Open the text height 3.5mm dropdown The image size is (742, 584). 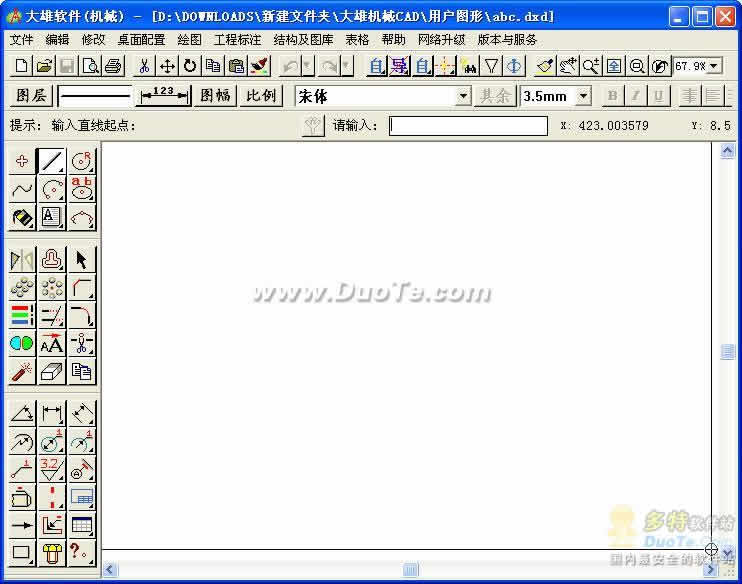[x=584, y=97]
